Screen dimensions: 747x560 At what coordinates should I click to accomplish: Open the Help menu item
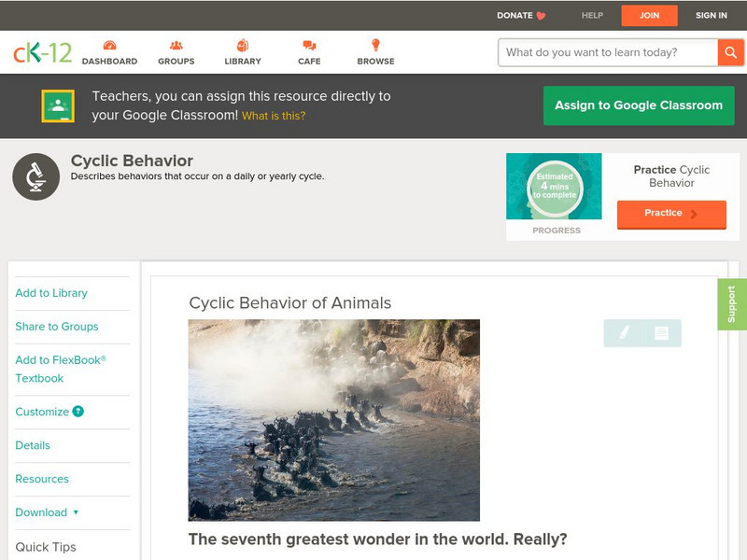(x=592, y=16)
